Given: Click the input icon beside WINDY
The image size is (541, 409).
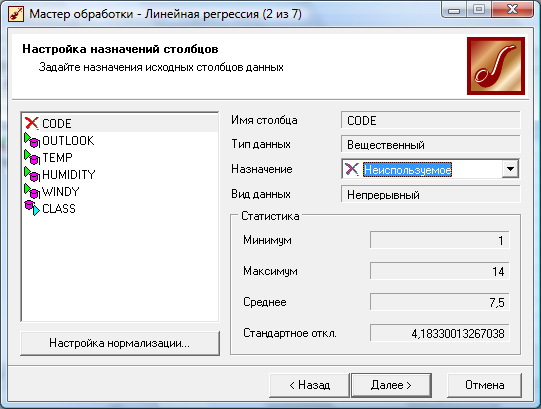Looking at the screenshot, I should tap(32, 191).
